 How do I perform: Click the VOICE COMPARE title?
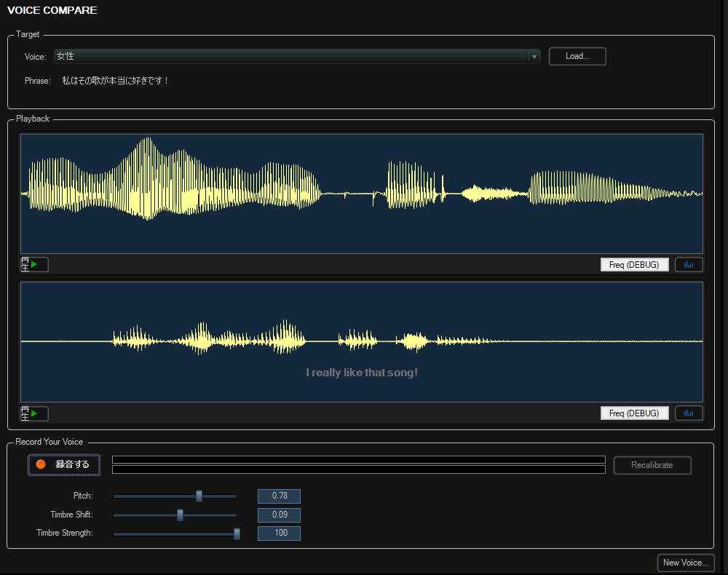52,10
